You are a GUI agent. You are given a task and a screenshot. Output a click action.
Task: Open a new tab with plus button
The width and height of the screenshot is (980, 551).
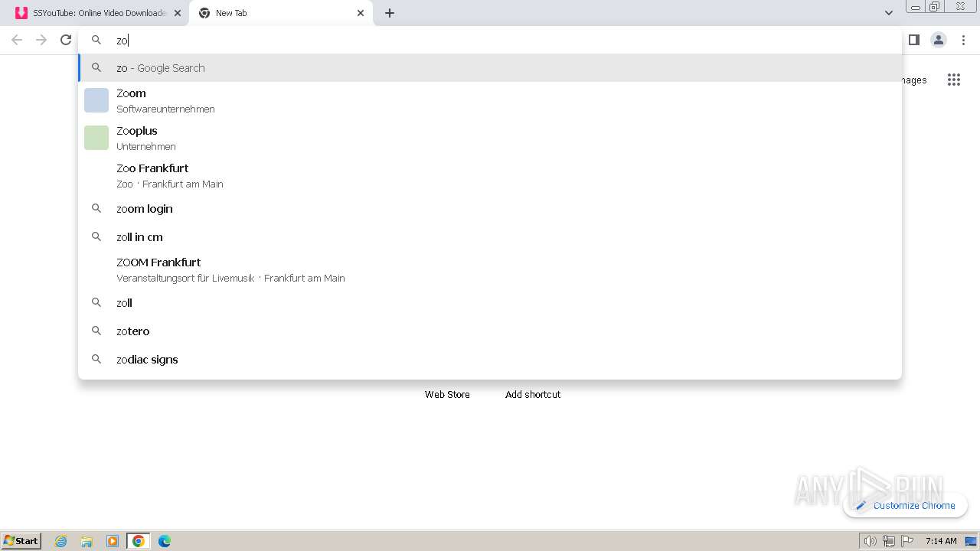pyautogui.click(x=390, y=13)
